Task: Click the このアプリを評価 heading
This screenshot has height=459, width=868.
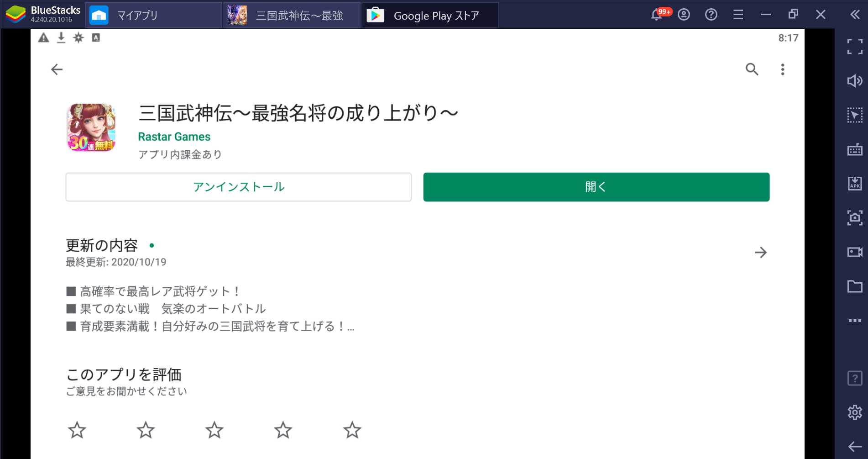Action: [124, 375]
